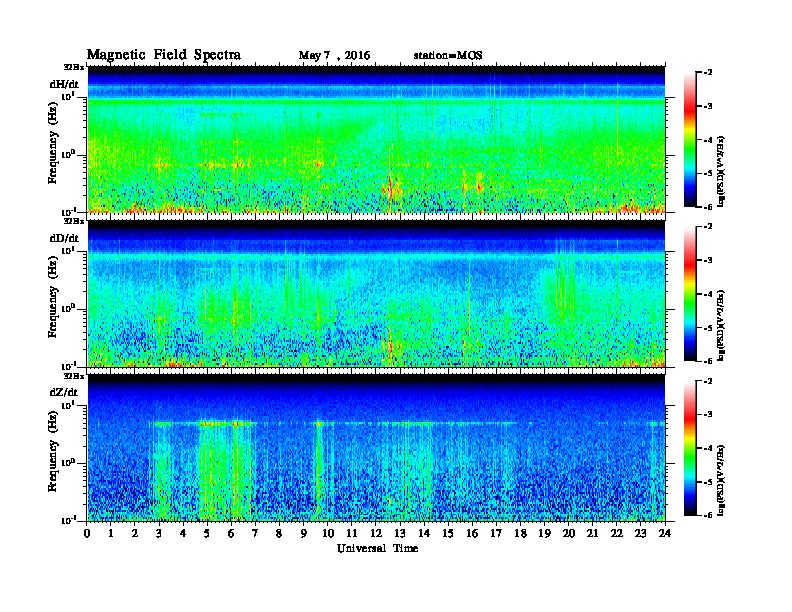Click the "dD/dt" panel label
Viewport: 792px width, 612px height.
(64, 238)
